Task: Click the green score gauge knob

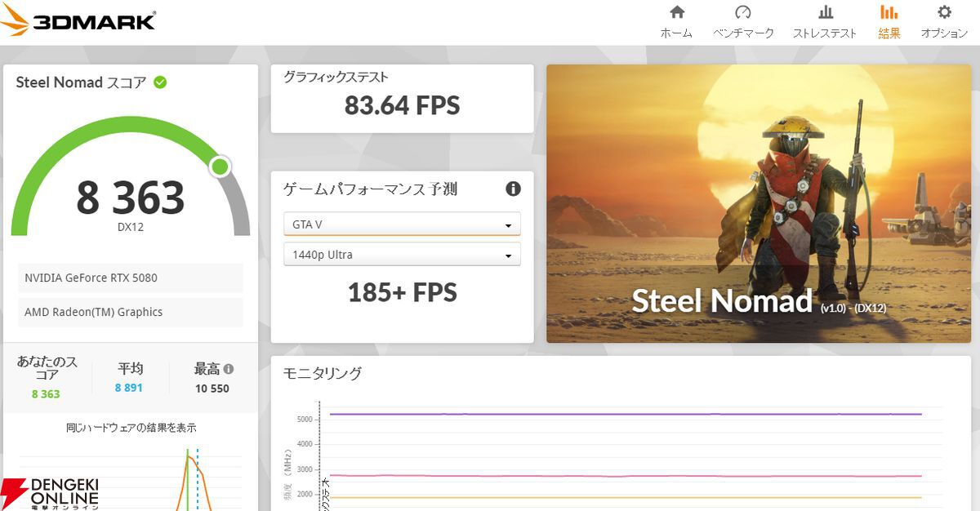Action: pos(220,167)
